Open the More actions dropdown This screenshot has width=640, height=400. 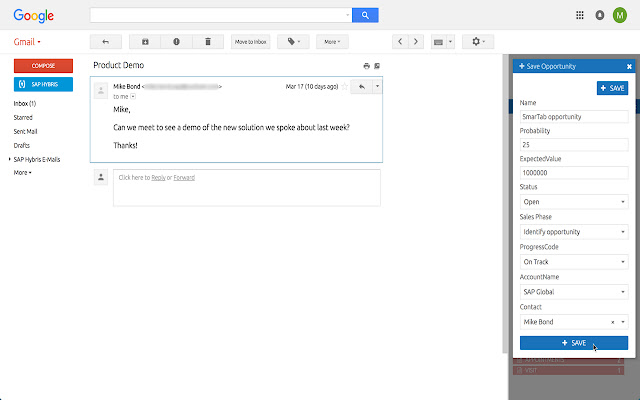point(332,42)
